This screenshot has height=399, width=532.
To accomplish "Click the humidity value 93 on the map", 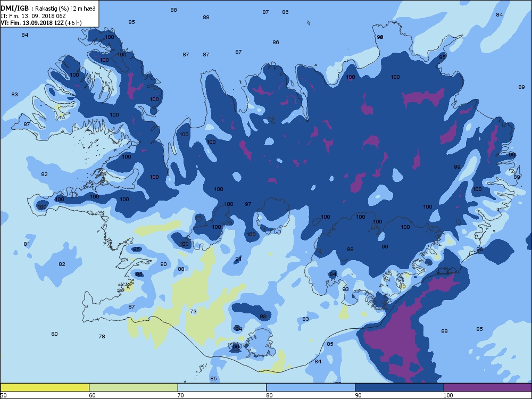I will [345, 289].
